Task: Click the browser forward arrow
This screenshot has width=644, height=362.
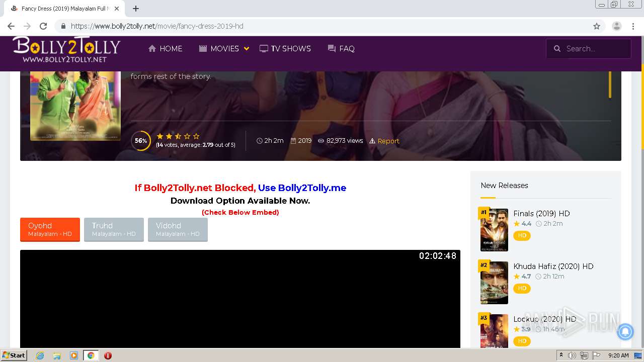Action: coord(27,26)
